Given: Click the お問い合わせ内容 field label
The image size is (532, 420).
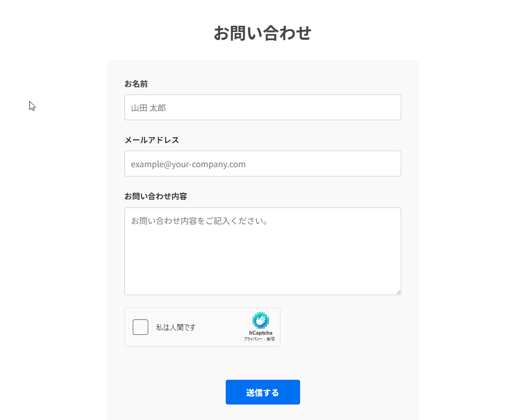Looking at the screenshot, I should 155,197.
